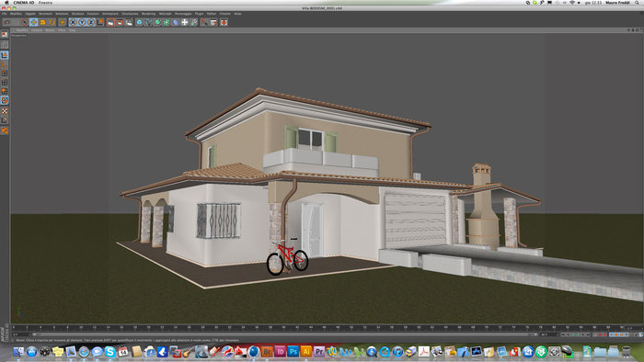Open the spline tools icon
The image size is (644, 362).
[148, 22]
